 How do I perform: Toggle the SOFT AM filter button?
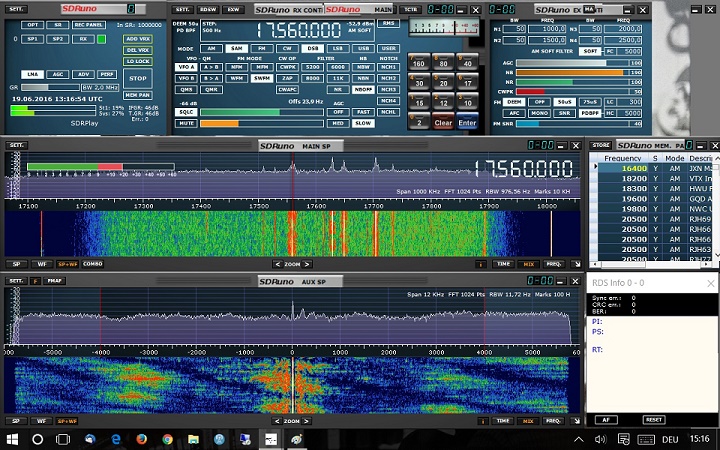click(x=590, y=51)
